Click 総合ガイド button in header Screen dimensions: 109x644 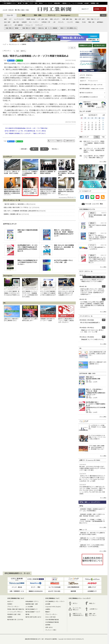(85, 9)
